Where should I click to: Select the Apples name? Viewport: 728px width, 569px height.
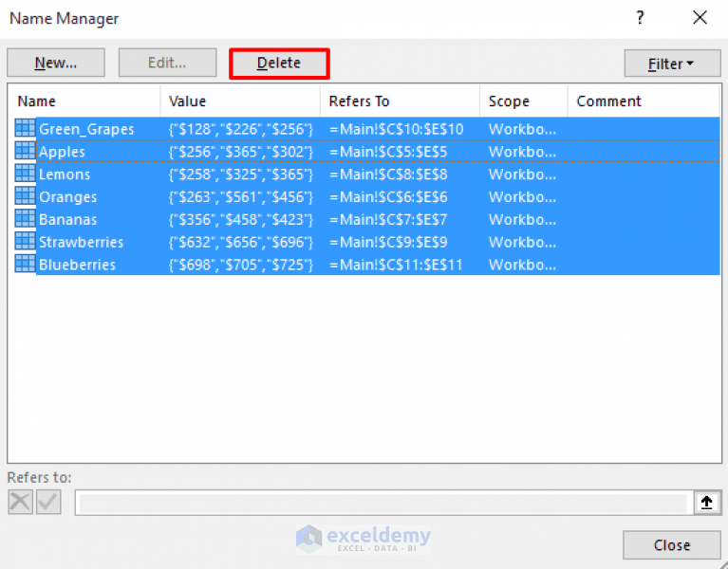[x=62, y=152]
